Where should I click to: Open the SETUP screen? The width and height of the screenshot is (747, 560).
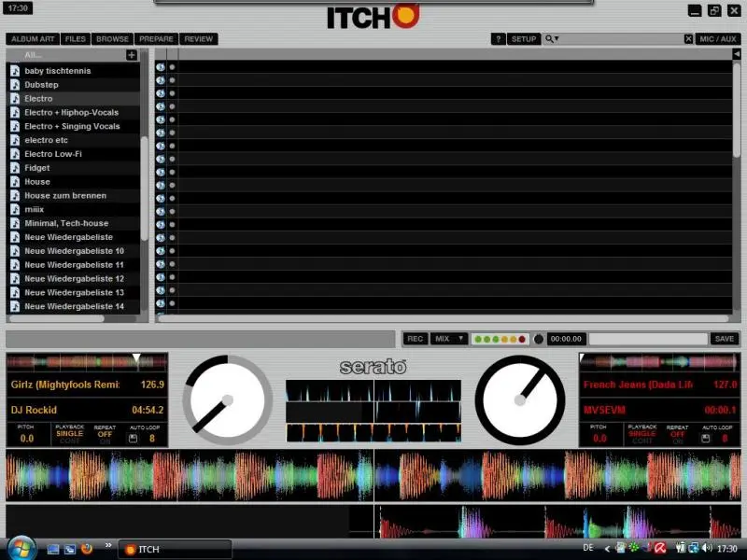pyautogui.click(x=524, y=39)
